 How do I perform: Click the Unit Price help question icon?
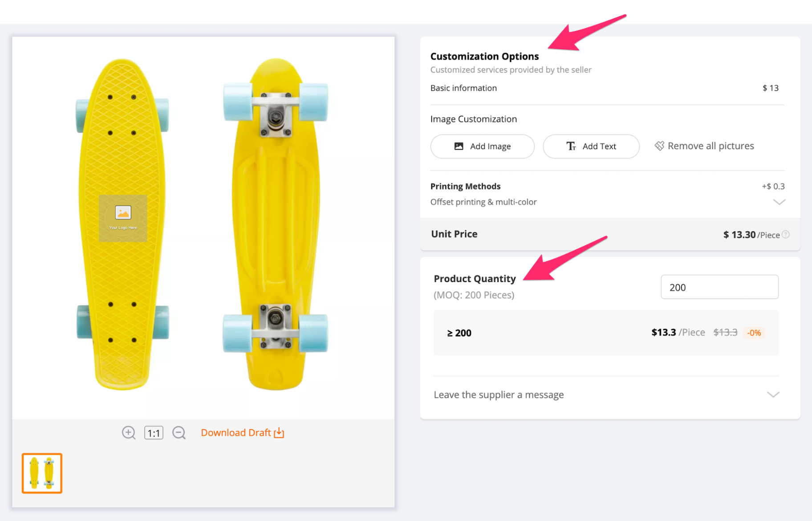786,234
